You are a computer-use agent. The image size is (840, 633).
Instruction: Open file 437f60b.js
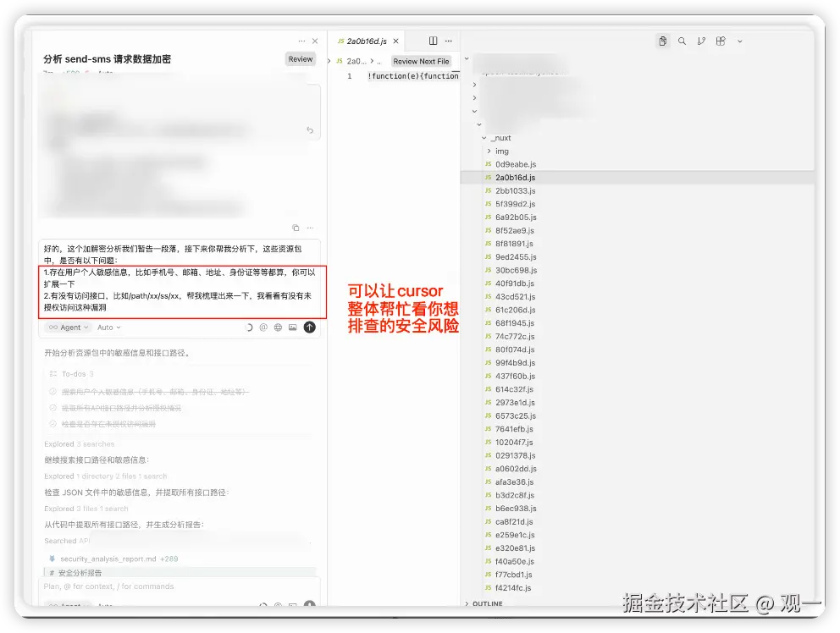[x=516, y=376]
